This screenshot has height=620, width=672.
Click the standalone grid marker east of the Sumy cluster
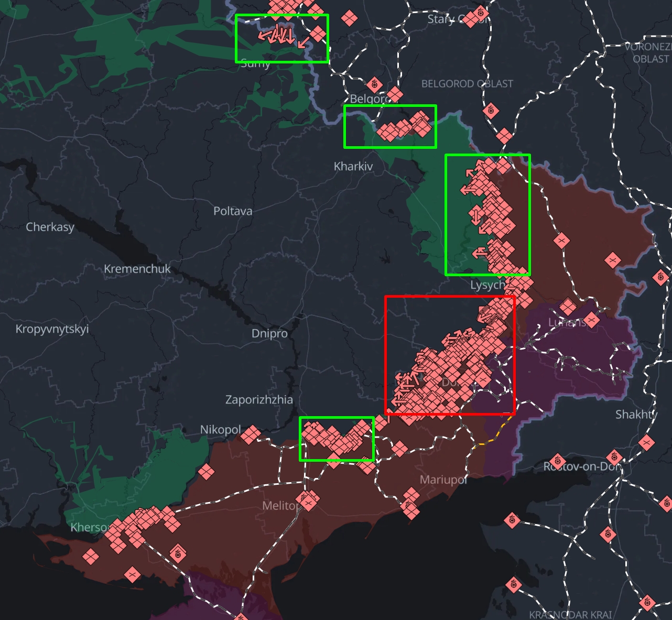click(349, 19)
